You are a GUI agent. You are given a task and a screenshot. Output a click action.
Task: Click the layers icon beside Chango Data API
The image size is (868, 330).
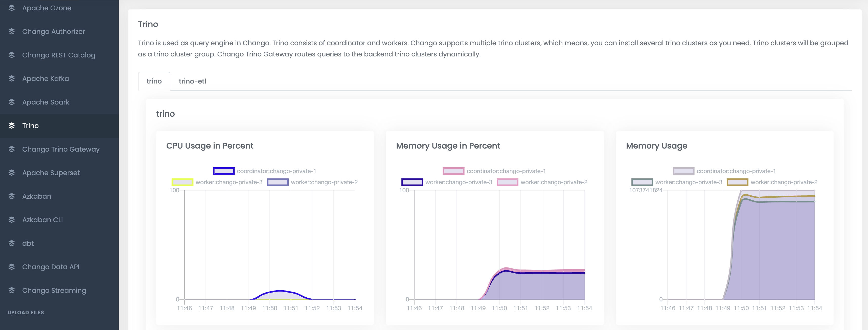[x=12, y=267]
